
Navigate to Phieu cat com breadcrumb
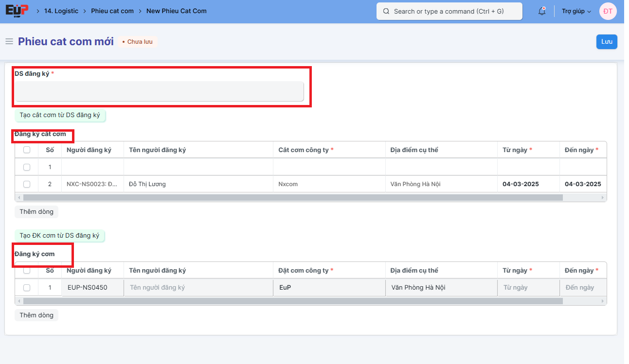click(112, 11)
